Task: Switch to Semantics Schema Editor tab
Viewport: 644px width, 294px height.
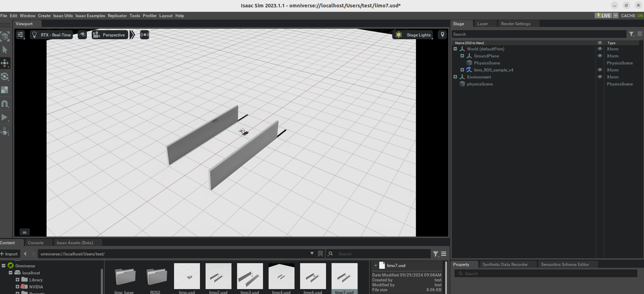Action: (x=565, y=265)
